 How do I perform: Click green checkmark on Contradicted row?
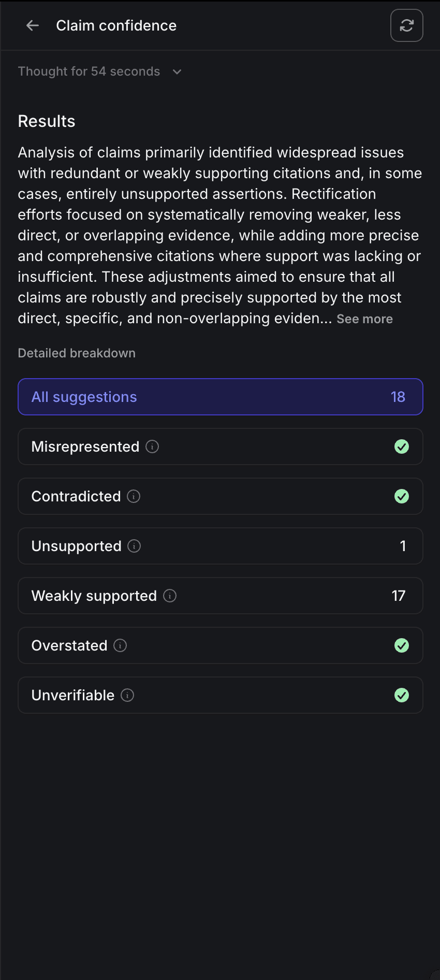click(x=402, y=496)
